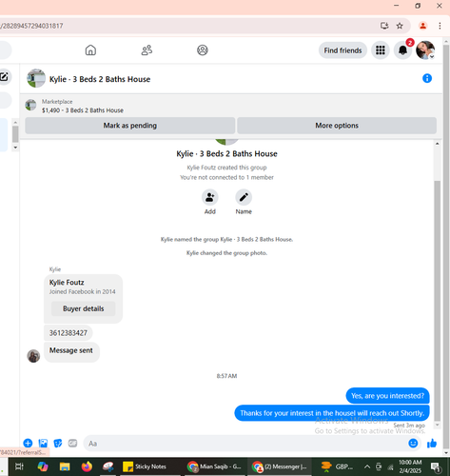This screenshot has width=450, height=476.
Task: Click the Kylie - 3 Beds 2 Baths House header title
Action: (100, 79)
